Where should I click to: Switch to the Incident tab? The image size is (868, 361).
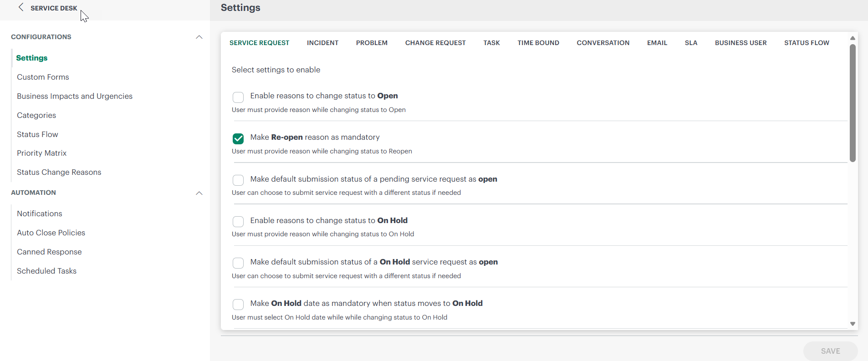[322, 43]
